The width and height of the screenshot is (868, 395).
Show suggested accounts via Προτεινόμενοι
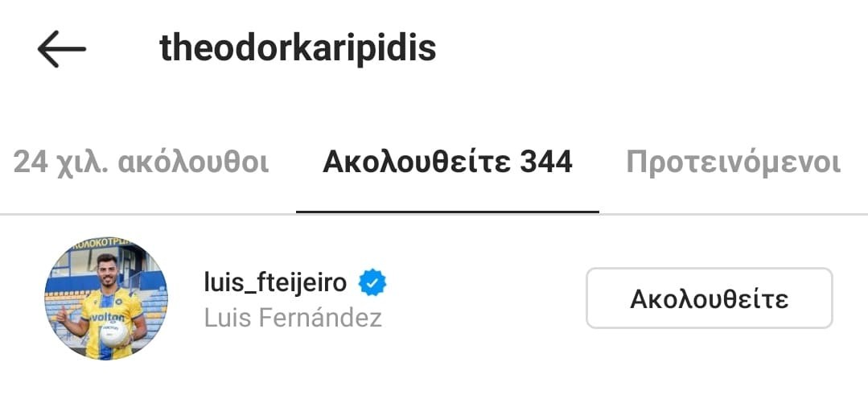pyautogui.click(x=734, y=162)
